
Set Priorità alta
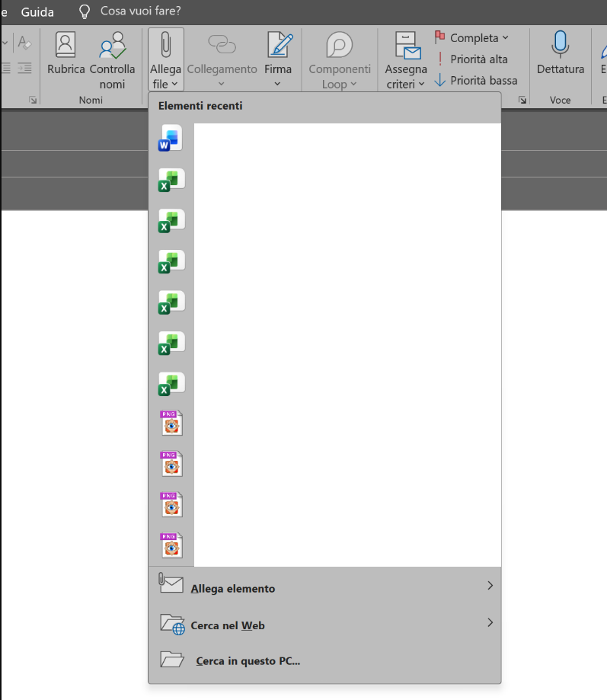471,59
